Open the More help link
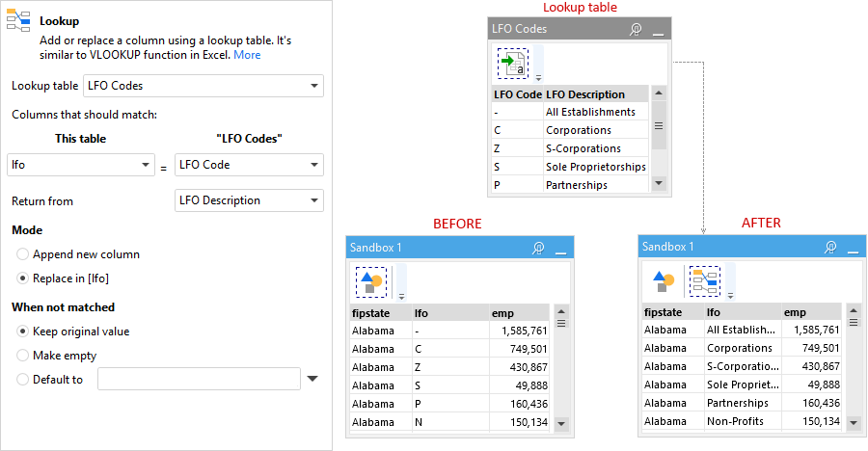 [247, 55]
